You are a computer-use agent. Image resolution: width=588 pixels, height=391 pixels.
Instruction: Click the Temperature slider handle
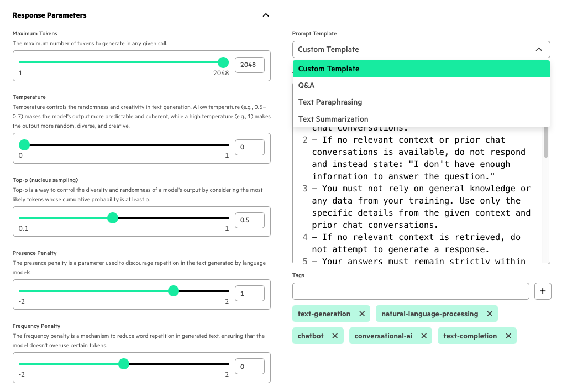click(24, 145)
